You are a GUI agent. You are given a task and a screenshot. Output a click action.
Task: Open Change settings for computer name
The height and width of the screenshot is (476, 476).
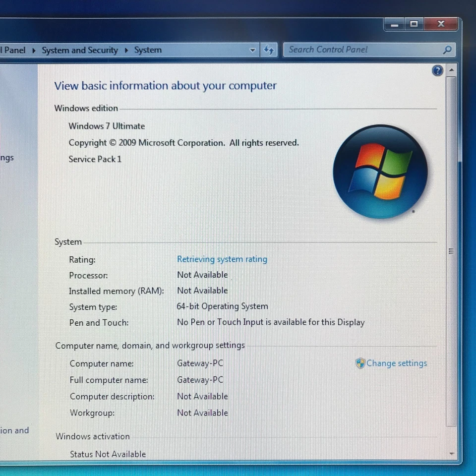[396, 363]
